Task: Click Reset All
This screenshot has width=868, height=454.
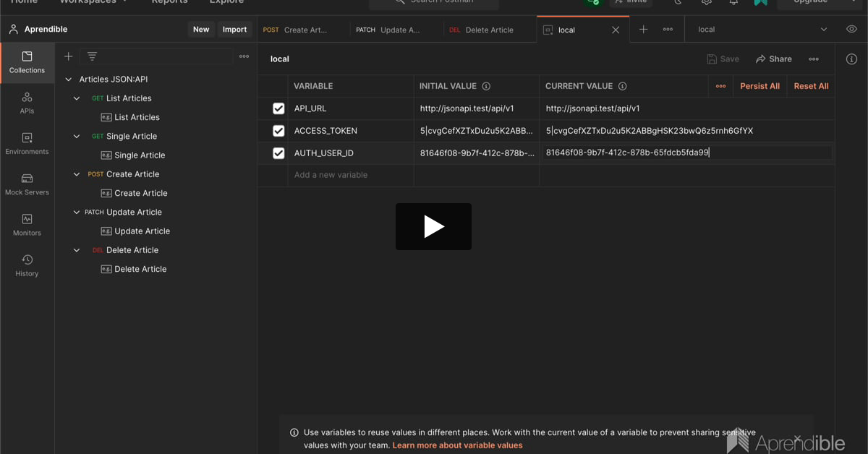Action: [x=811, y=86]
